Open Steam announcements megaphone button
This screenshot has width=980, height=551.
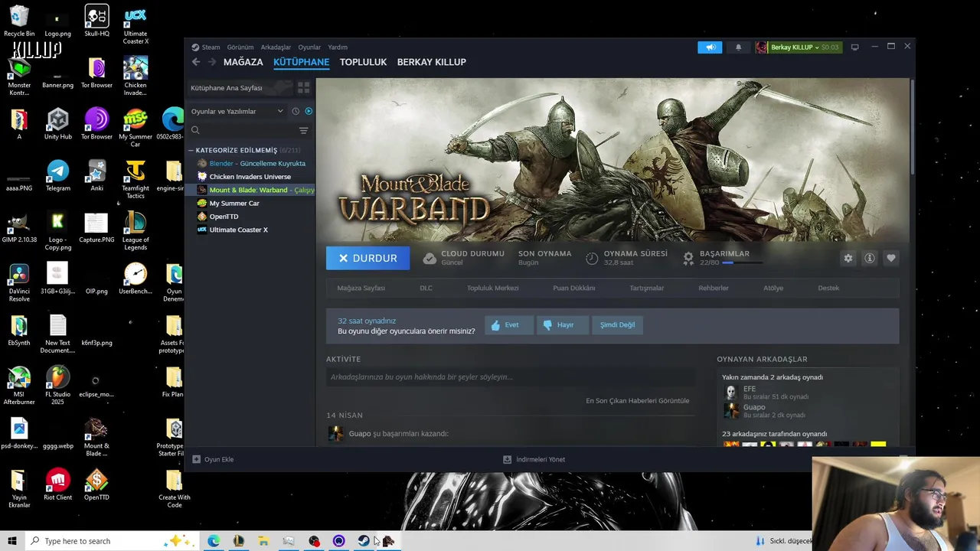pyautogui.click(x=710, y=47)
